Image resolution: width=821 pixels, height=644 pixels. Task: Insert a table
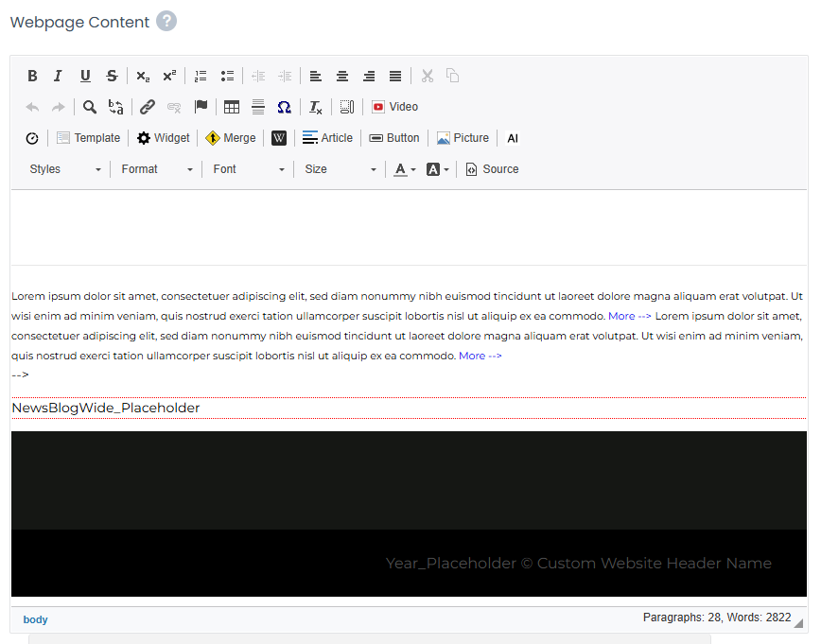click(x=232, y=107)
